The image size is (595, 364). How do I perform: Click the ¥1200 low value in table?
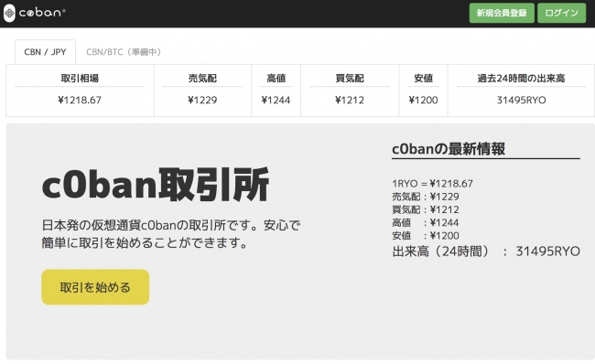click(x=424, y=100)
